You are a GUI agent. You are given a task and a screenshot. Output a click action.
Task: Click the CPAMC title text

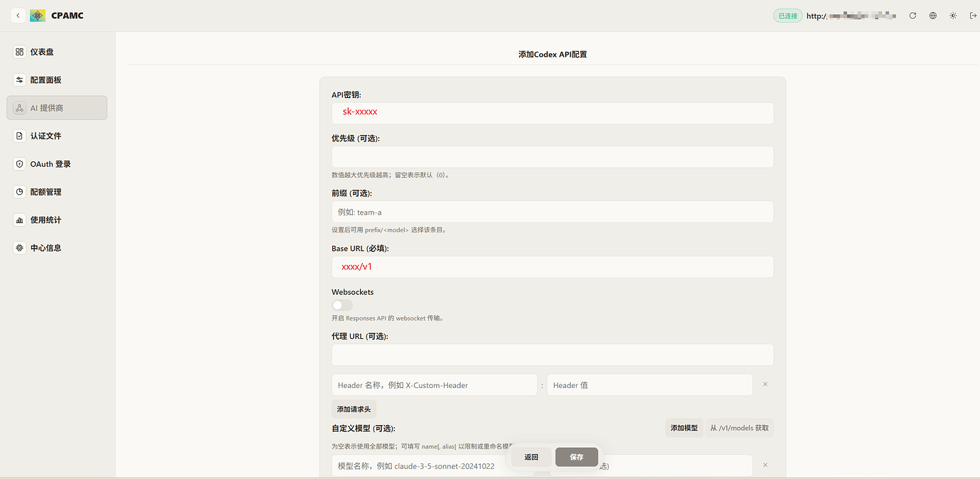click(67, 16)
